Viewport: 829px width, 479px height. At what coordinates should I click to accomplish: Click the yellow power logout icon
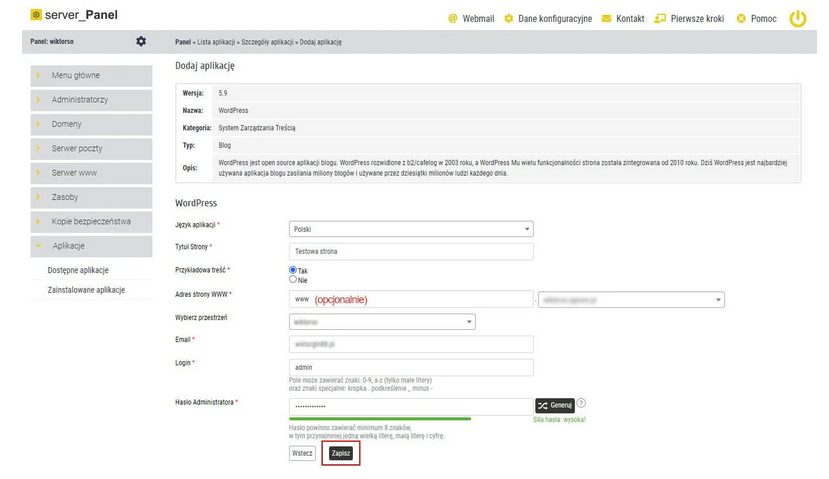pyautogui.click(x=797, y=18)
